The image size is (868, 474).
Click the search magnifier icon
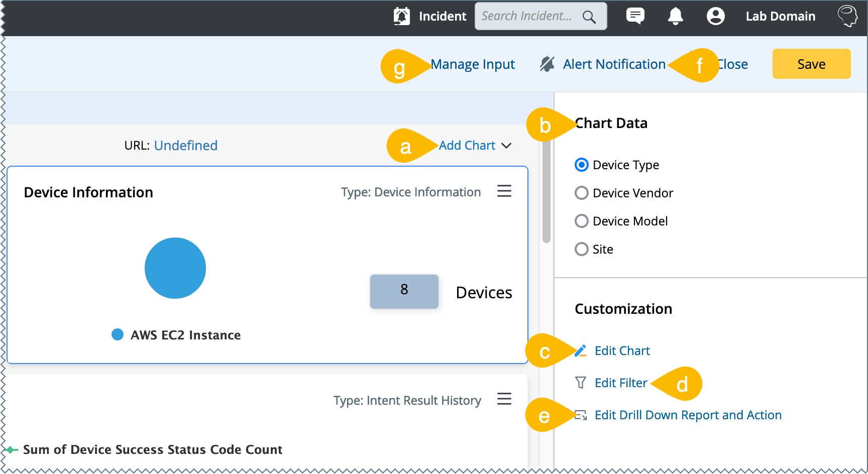point(589,17)
